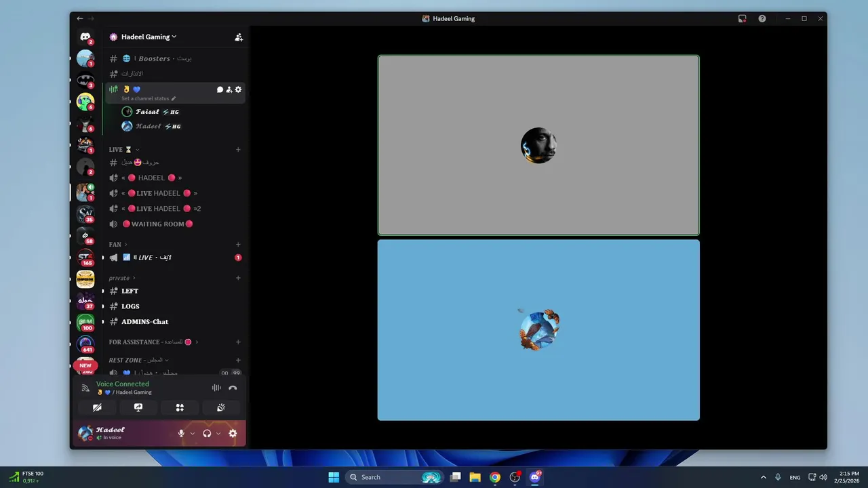Open voice connection quality info icon
This screenshot has height=488, width=868.
pos(85,388)
